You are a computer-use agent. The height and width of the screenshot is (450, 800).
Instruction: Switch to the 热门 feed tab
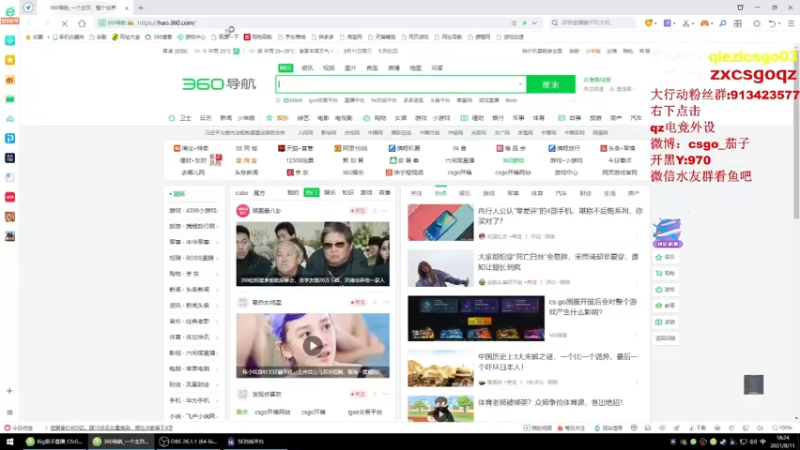point(311,192)
